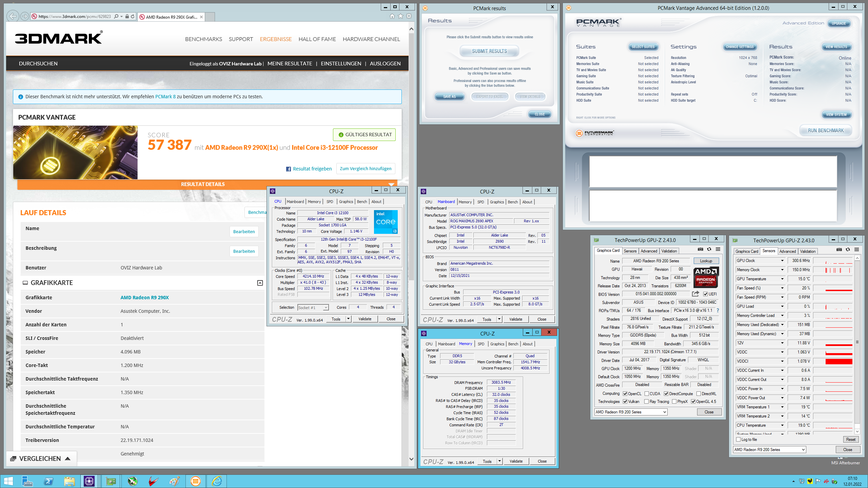This screenshot has width=868, height=488.
Task: Click the benchmark result thumbnail image
Action: (76, 152)
